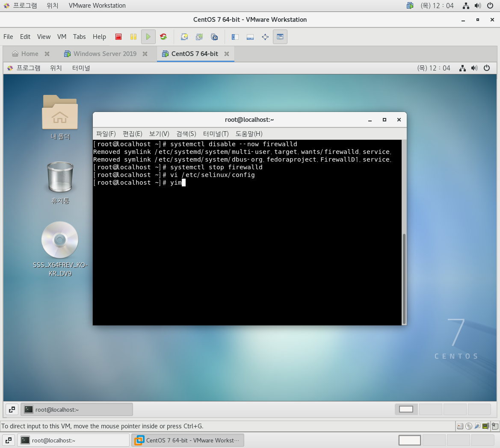Open the VMware View menu
The width and height of the screenshot is (500, 448).
click(44, 37)
